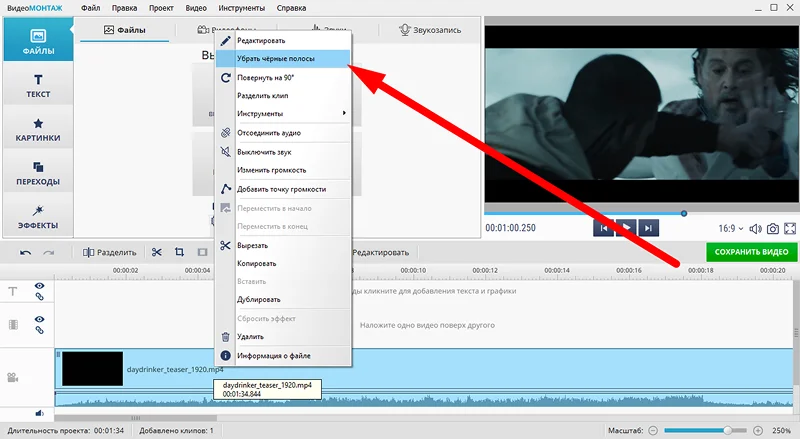Image resolution: width=800 pixels, height=439 pixels.
Task: Open the Картинки sidebar section
Action: click(x=38, y=129)
